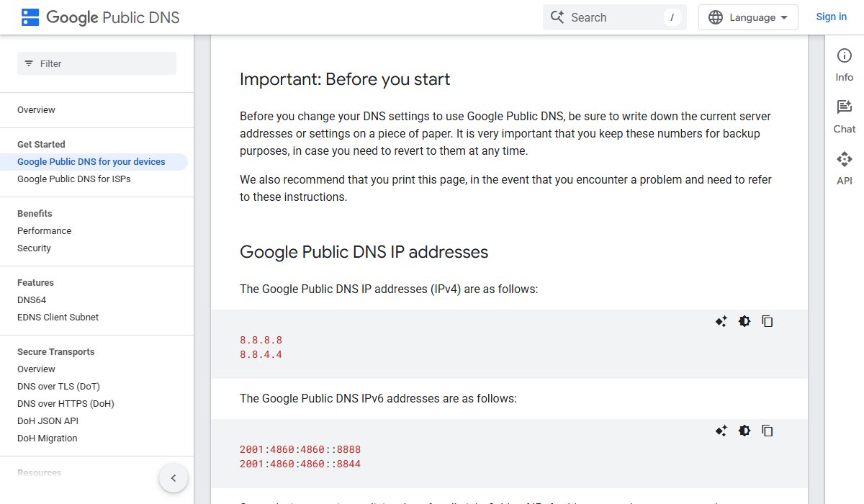The height and width of the screenshot is (504, 864).
Task: Open the DNS64 page in the sidebar
Action: (32, 300)
